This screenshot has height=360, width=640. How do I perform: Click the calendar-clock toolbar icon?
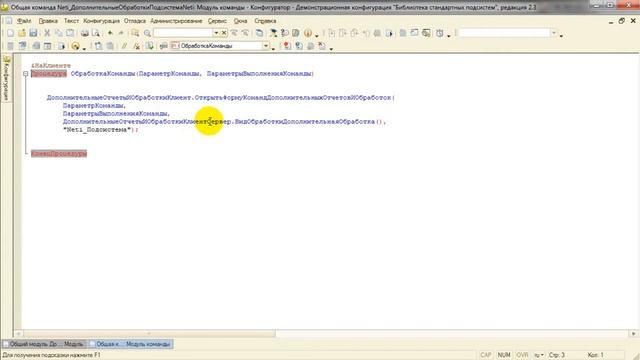click(x=440, y=33)
